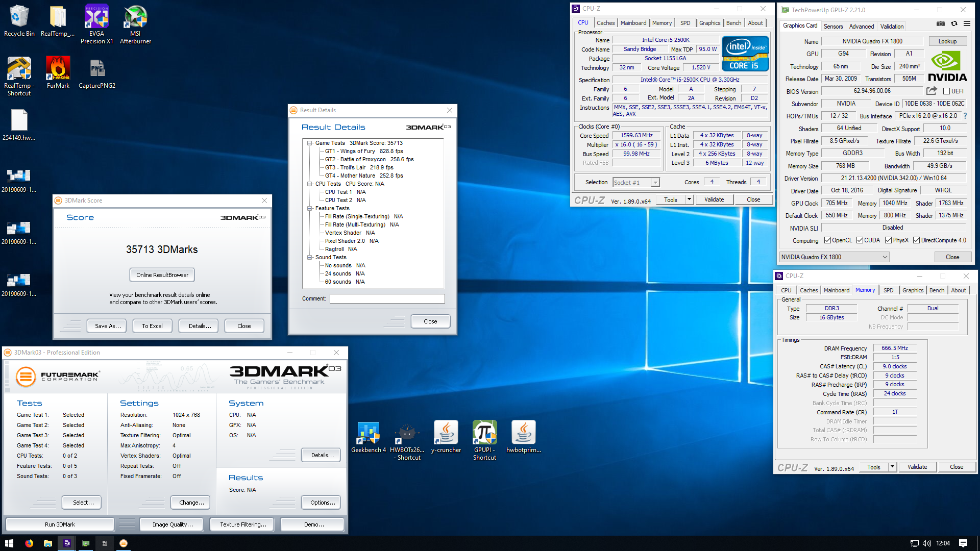Open the RealTemp - Shortcut desktop icon

pos(19,76)
